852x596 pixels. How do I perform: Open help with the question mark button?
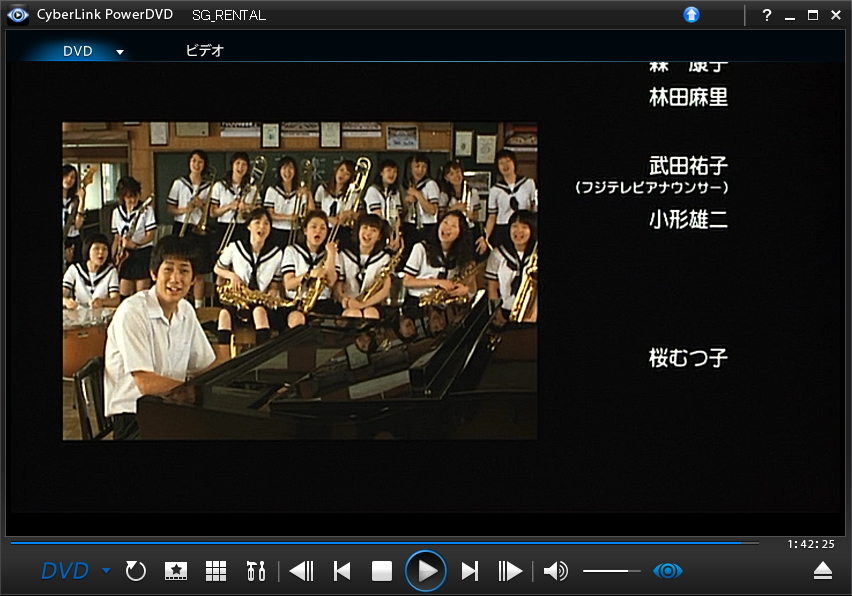767,15
